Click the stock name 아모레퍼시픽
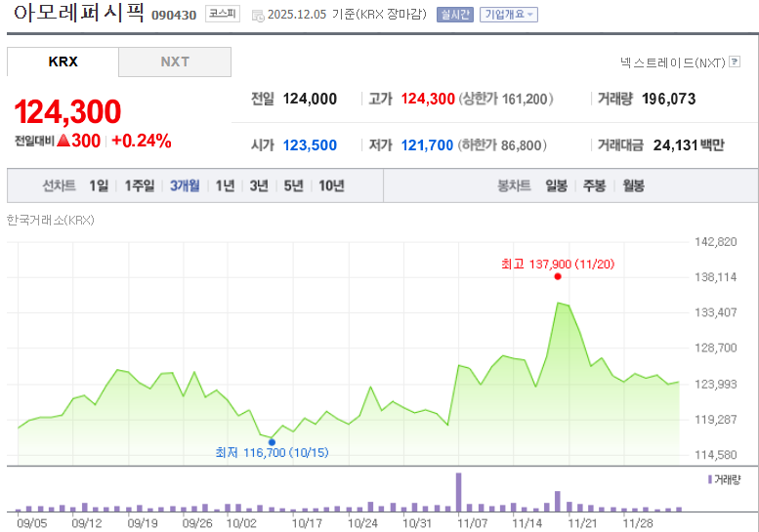This screenshot has height=532, width=759. pos(78,12)
